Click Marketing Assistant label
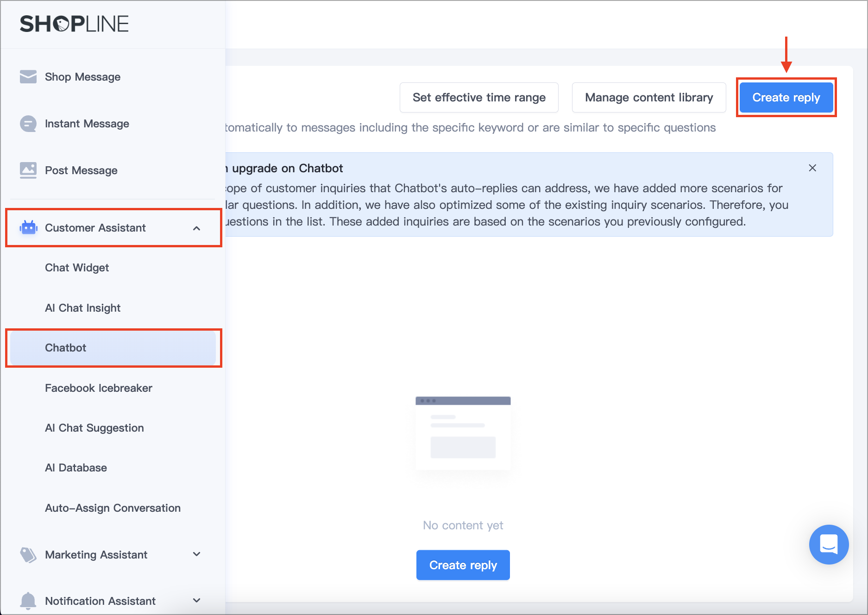The height and width of the screenshot is (615, 868). [96, 555]
